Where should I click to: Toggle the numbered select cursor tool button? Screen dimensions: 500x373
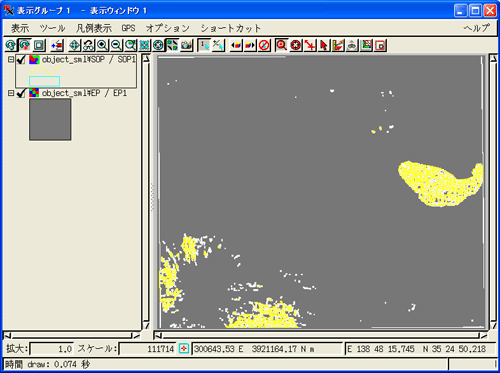(x=204, y=45)
